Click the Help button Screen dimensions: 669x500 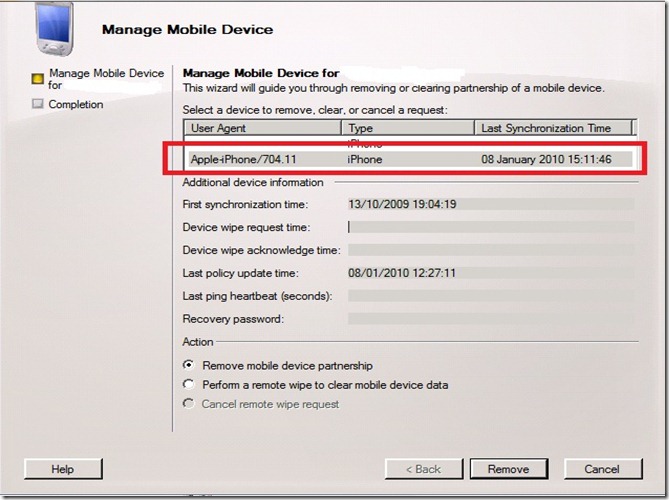click(x=63, y=469)
